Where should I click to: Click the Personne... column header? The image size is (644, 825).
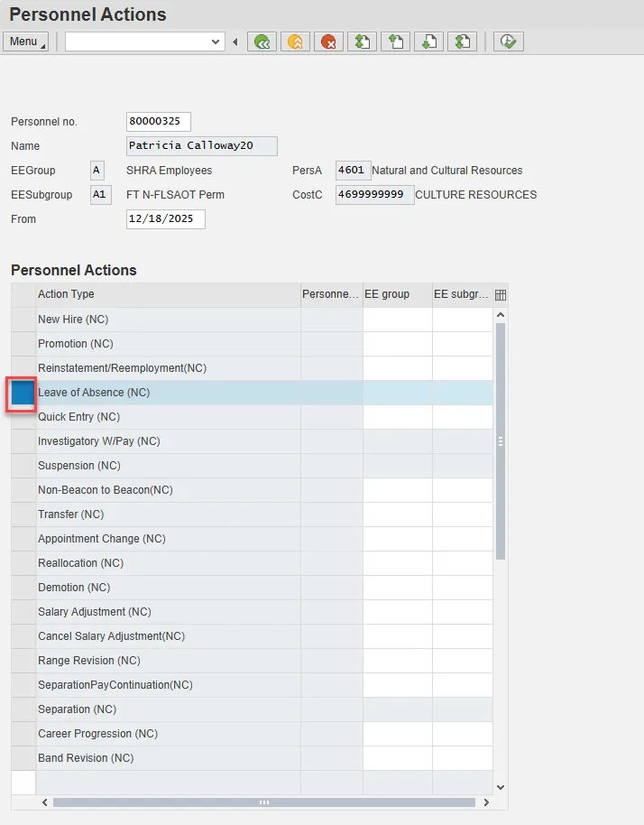coord(332,294)
